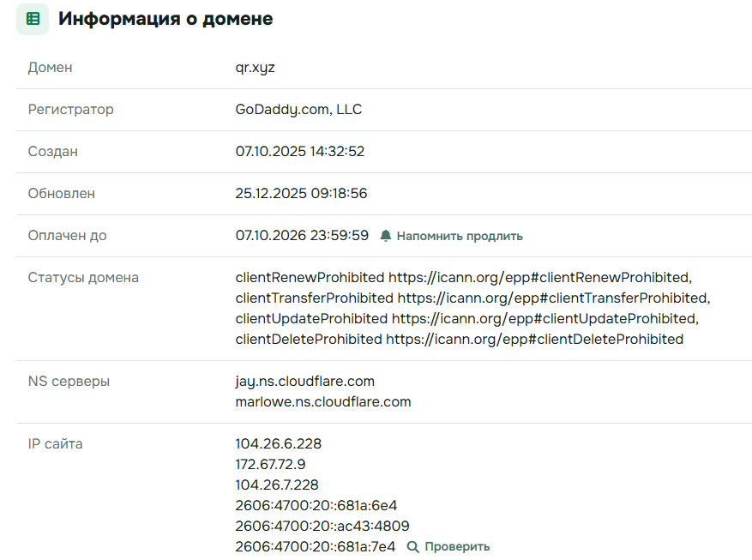752x560 pixels.
Task: Click the IPv6 address 2606:4700:20::681a:7e4
Action: click(315, 547)
